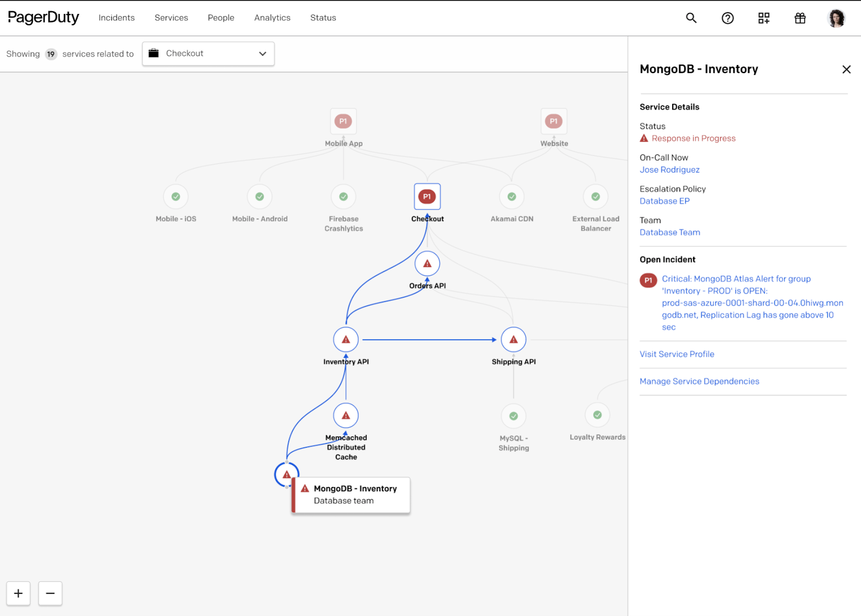Open the Services menu
This screenshot has height=616, width=861.
pyautogui.click(x=171, y=18)
